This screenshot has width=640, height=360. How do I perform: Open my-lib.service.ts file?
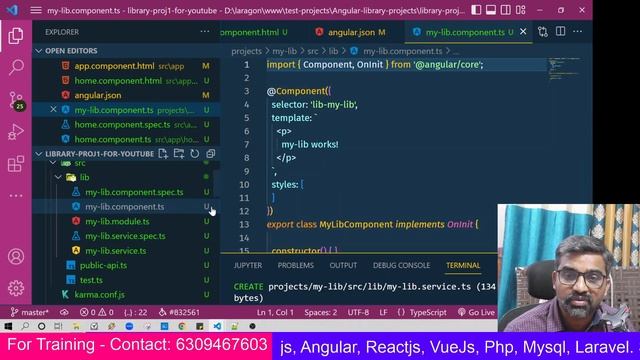click(x=126, y=251)
